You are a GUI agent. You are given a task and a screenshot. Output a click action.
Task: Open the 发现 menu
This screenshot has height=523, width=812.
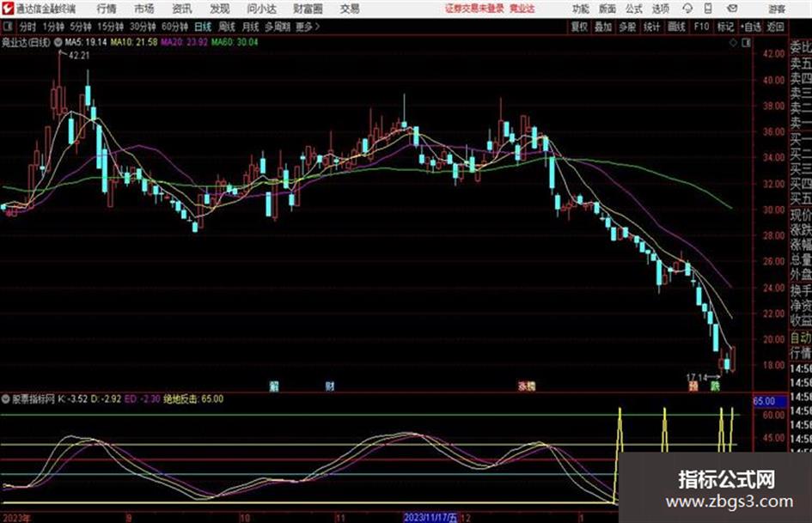click(220, 9)
